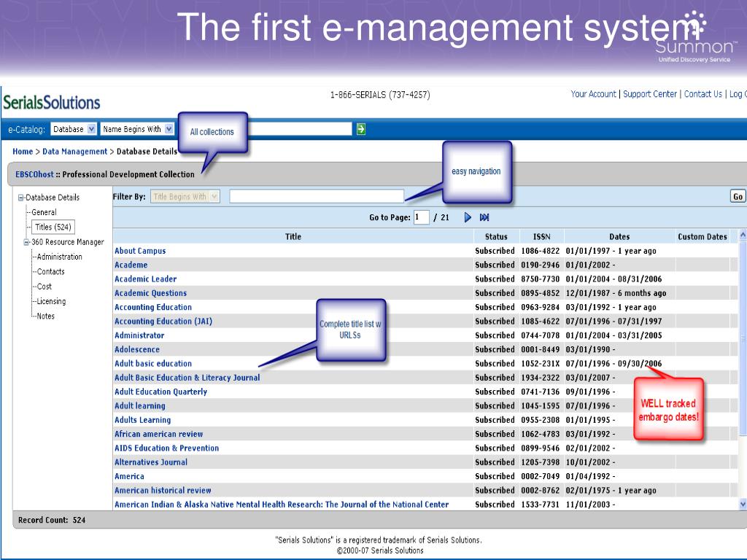Click the Go filter button
The image size is (747, 560).
point(738,196)
